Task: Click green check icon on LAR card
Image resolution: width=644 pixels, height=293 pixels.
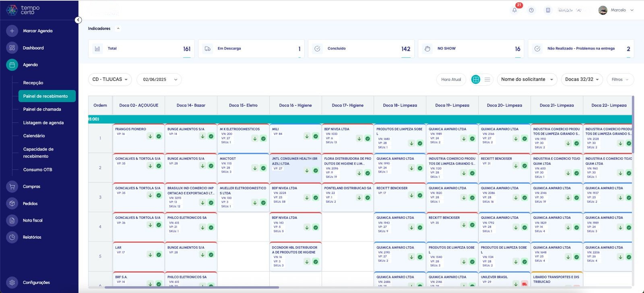Action: click(159, 254)
